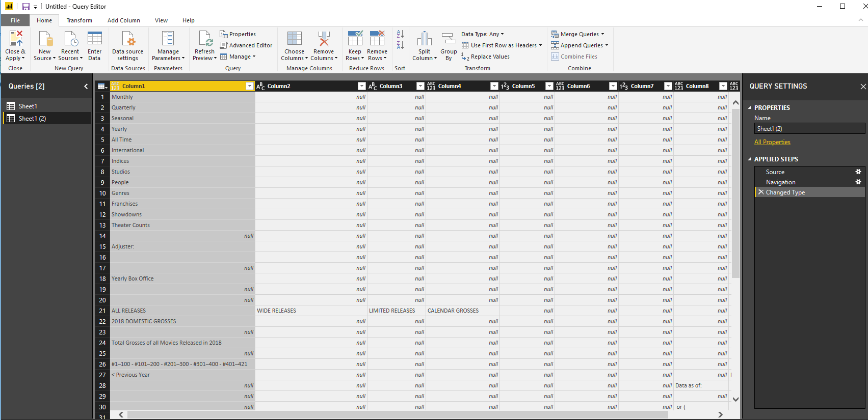
Task: Switch to the Transform tab
Action: coord(80,20)
